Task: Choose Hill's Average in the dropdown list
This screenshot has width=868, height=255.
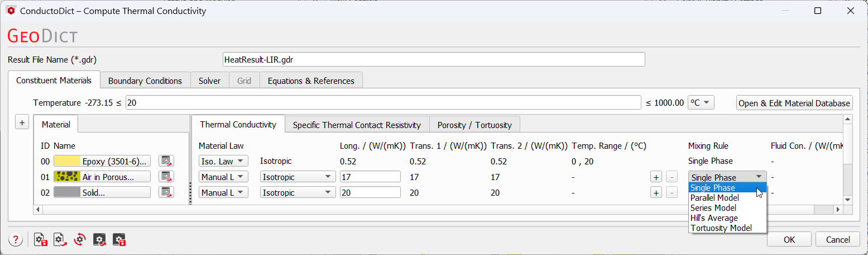Action: (714, 218)
